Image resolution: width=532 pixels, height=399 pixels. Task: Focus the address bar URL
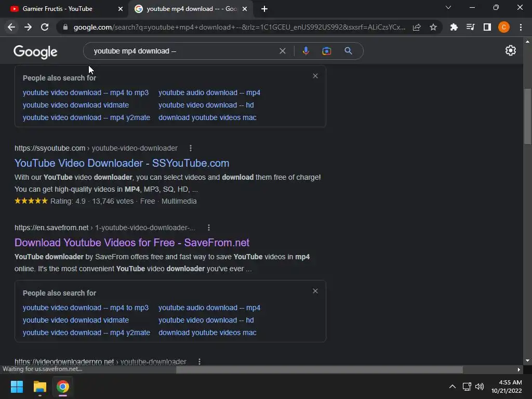coord(239,27)
